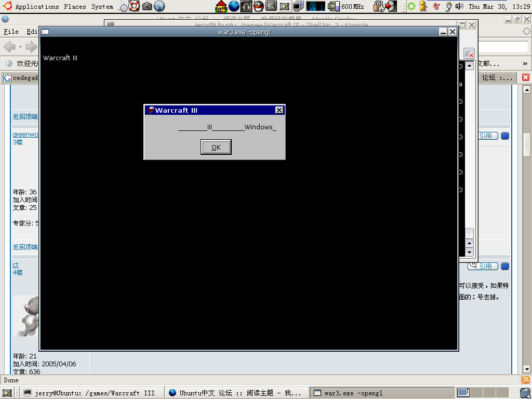Click the computer monitors panel icon
532x399 pixels.
click(298, 6)
